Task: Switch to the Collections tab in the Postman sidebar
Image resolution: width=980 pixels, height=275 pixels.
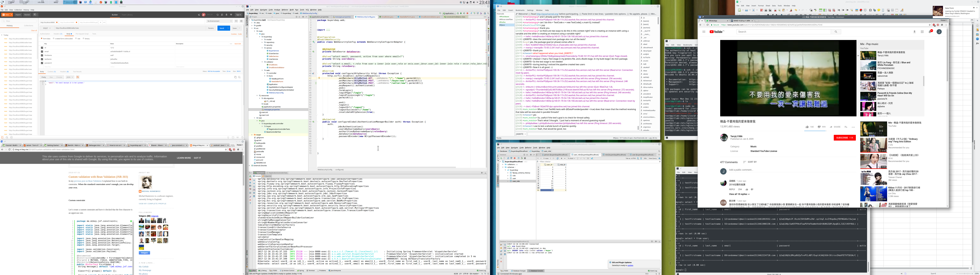Action: [29, 25]
